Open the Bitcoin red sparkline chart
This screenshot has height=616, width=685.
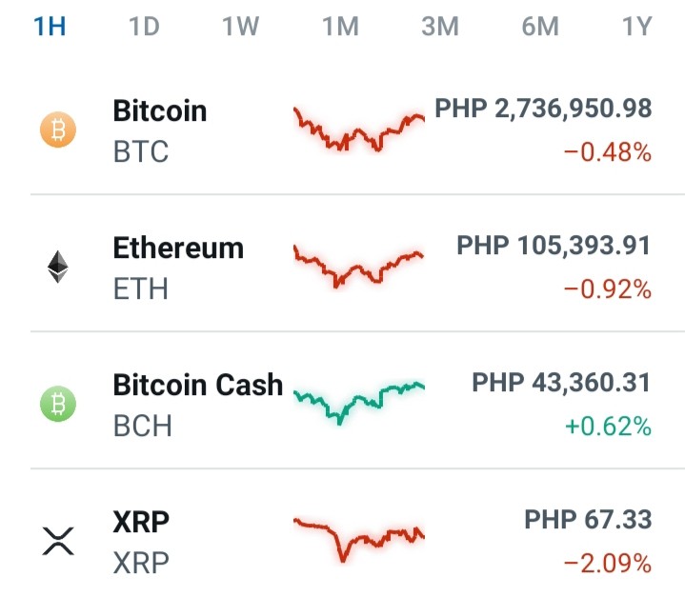[359, 129]
